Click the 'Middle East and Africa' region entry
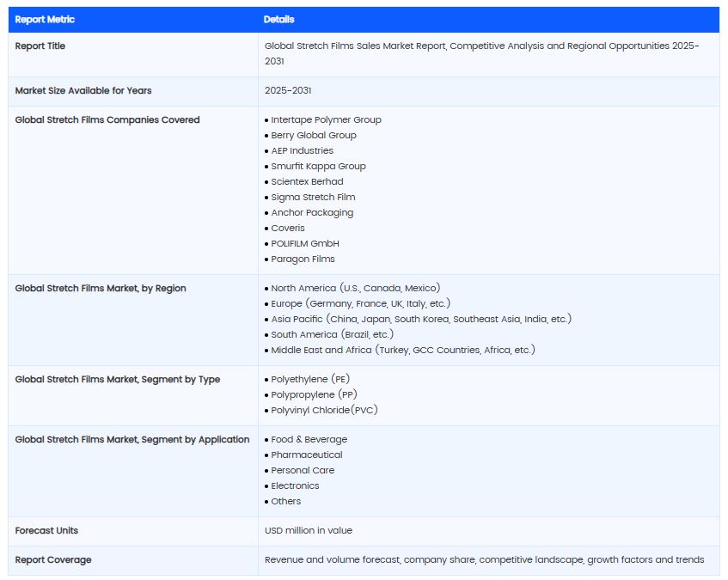 tap(403, 350)
